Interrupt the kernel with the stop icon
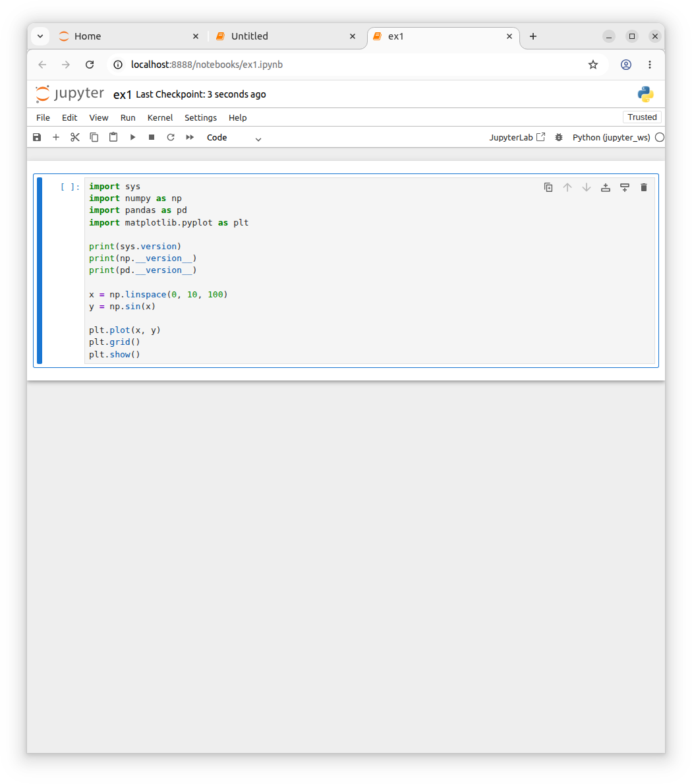The image size is (692, 784). pyautogui.click(x=152, y=137)
